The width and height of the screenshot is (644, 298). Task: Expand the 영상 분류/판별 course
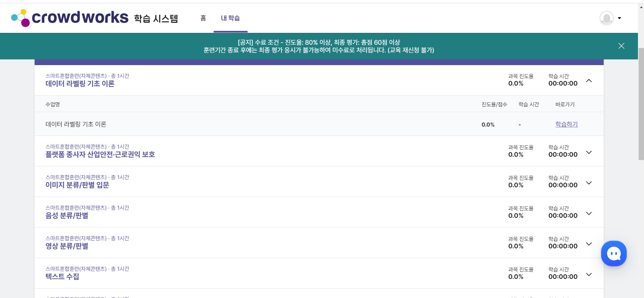click(589, 244)
